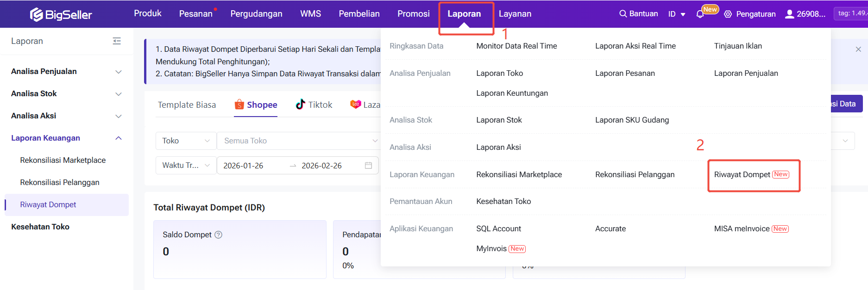Open the ID language dropdown

[676, 14]
